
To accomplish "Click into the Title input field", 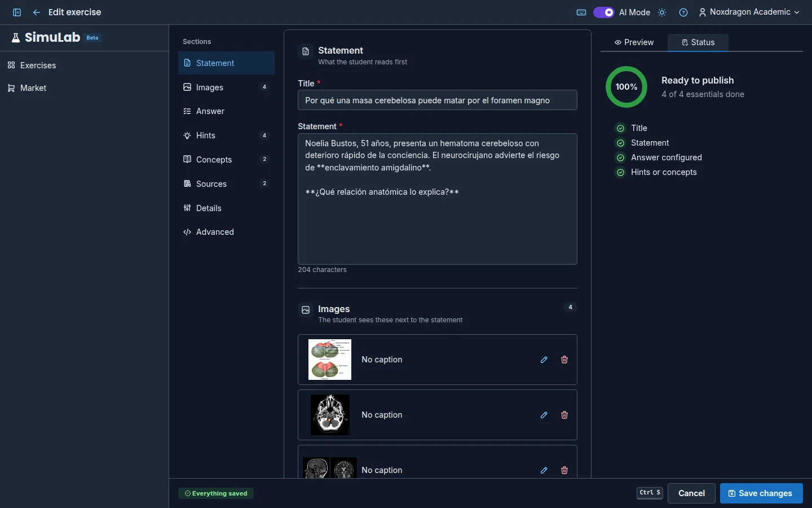I will click(x=438, y=100).
